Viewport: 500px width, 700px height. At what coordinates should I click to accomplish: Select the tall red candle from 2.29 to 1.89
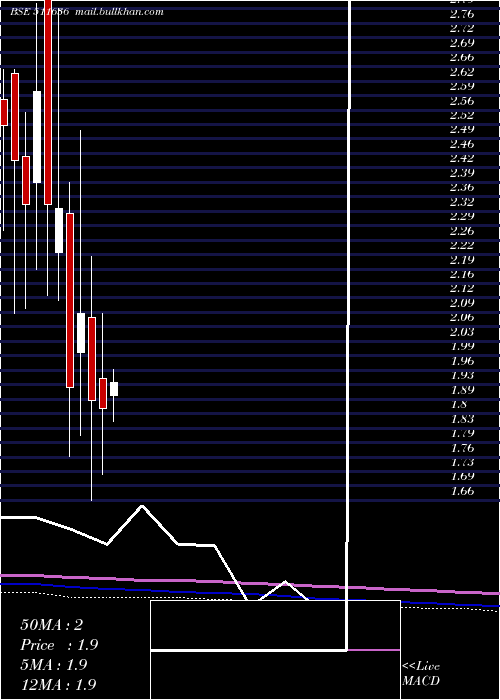tap(70, 300)
